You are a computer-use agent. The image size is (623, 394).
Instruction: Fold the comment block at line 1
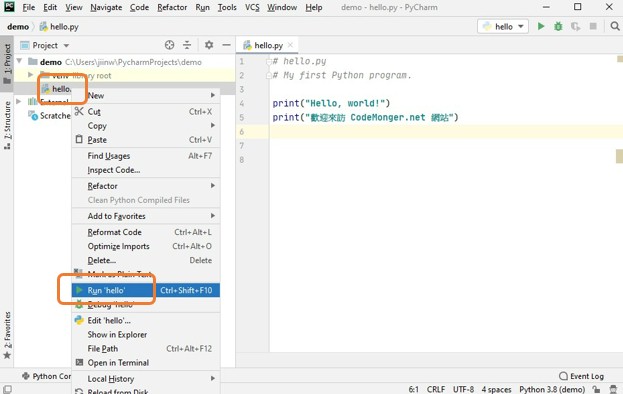[x=269, y=61]
